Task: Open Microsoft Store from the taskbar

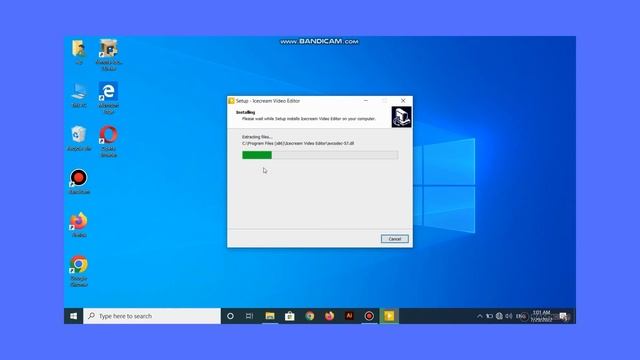Action: click(x=290, y=316)
